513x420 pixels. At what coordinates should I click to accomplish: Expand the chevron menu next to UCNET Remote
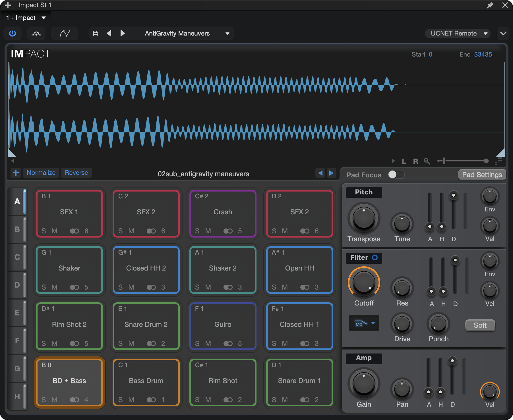[503, 34]
